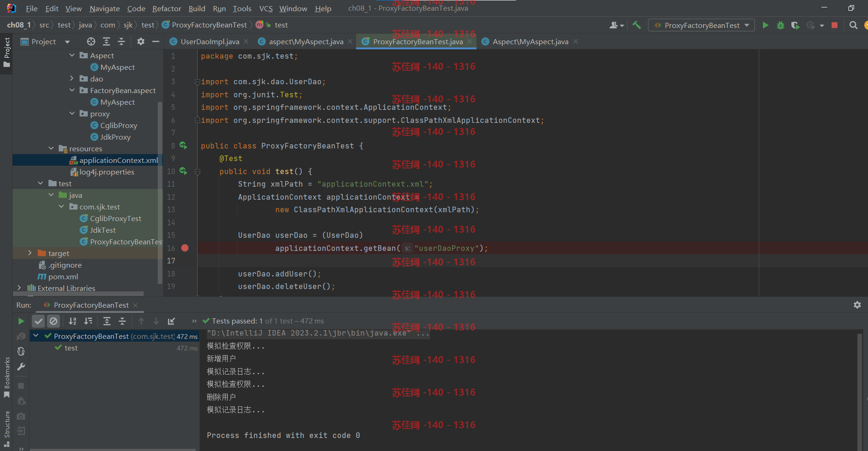Toggle Structure tool window stripe button

tap(7, 428)
